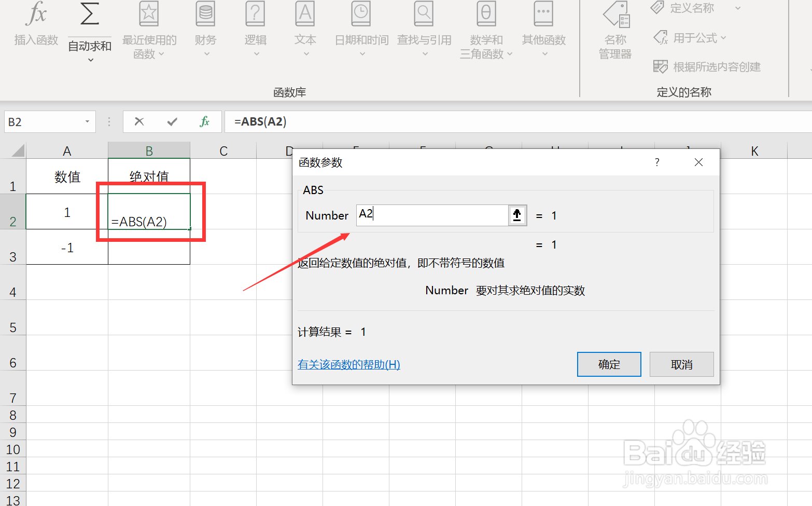Expand Text (文本) dropdown chevron
This screenshot has width=812, height=506.
tap(306, 53)
